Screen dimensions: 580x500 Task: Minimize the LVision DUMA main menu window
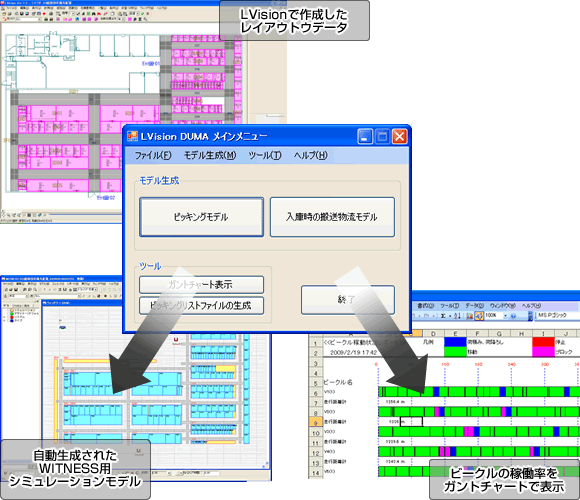pyautogui.click(x=365, y=136)
